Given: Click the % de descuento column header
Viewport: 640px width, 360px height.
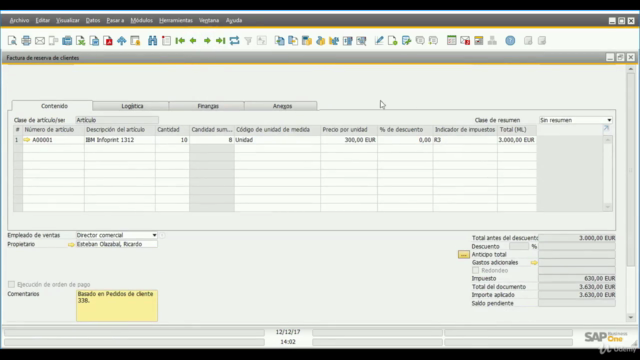Looking at the screenshot, I should coord(405,129).
